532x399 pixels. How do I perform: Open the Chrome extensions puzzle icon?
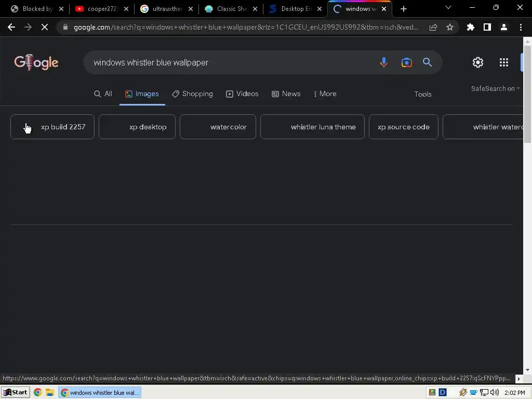(471, 27)
